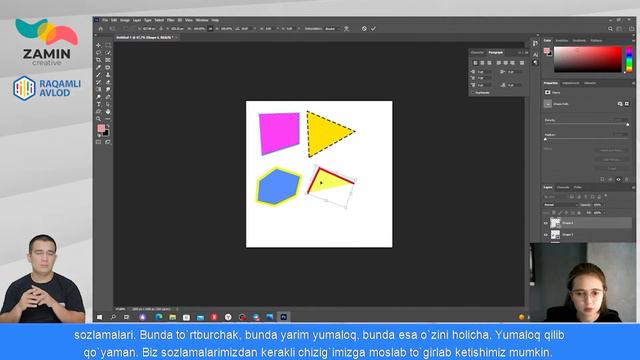Open the Filter menu
This screenshot has width=640, height=360.
point(171,20)
